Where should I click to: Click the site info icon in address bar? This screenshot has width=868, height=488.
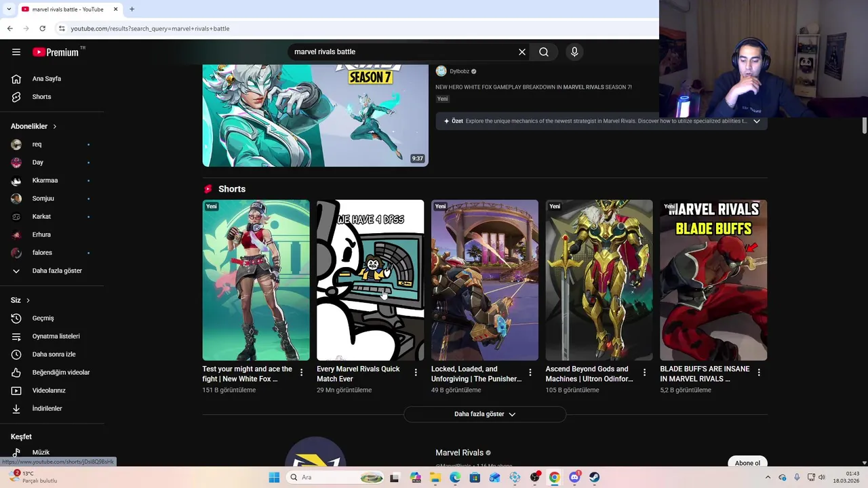click(x=62, y=28)
